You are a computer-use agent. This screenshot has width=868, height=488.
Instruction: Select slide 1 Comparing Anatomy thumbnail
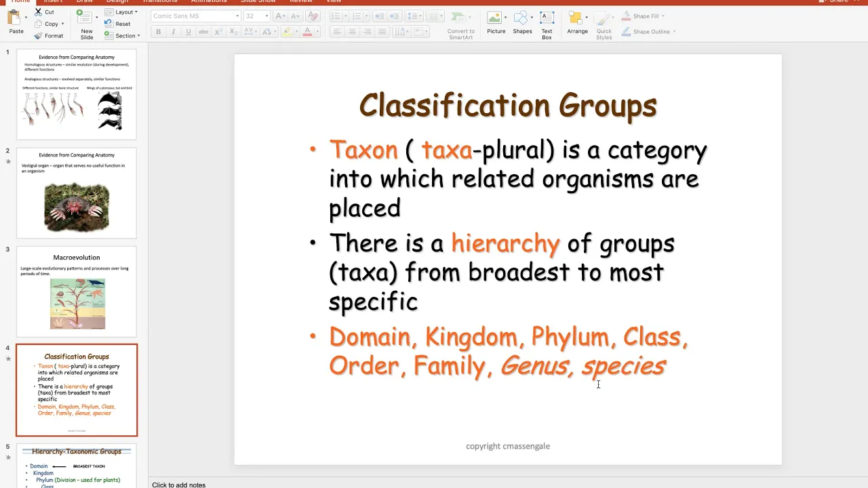77,94
